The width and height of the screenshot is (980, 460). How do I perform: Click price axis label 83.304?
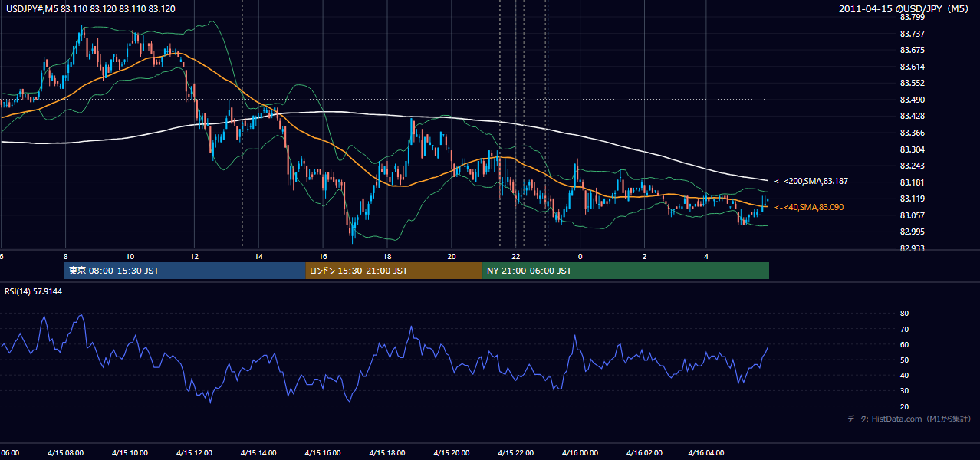coord(911,149)
